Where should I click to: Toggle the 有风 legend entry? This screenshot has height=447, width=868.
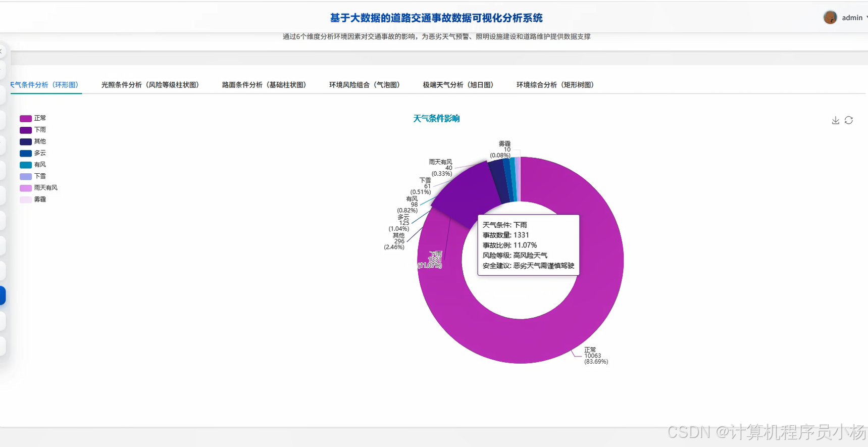(33, 165)
